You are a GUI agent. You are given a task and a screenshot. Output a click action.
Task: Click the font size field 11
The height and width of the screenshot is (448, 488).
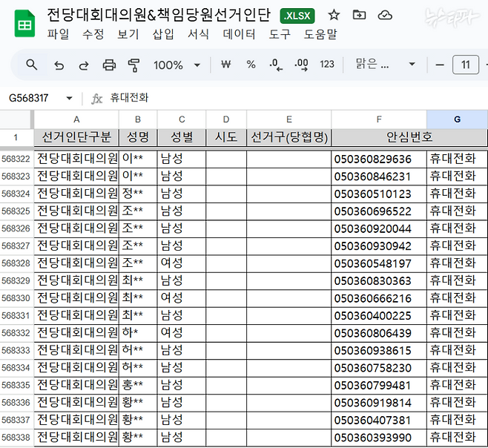coord(466,65)
